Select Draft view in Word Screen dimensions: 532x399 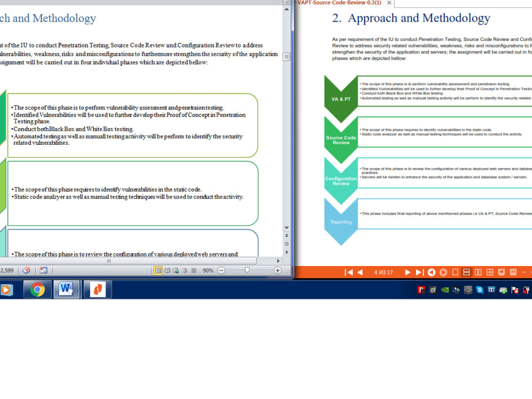pos(194,270)
